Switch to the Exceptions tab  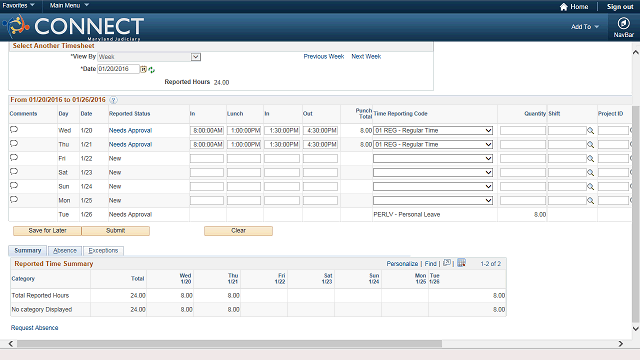point(103,251)
